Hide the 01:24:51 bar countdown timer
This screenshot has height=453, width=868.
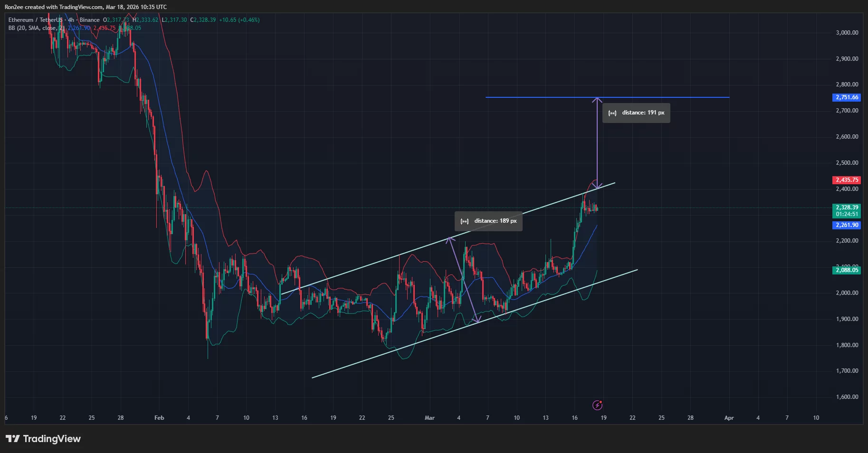[847, 214]
